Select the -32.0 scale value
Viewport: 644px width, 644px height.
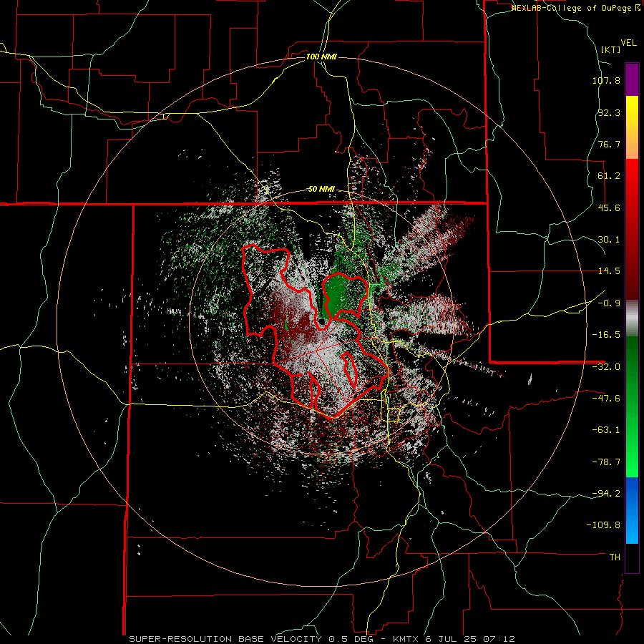(606, 367)
